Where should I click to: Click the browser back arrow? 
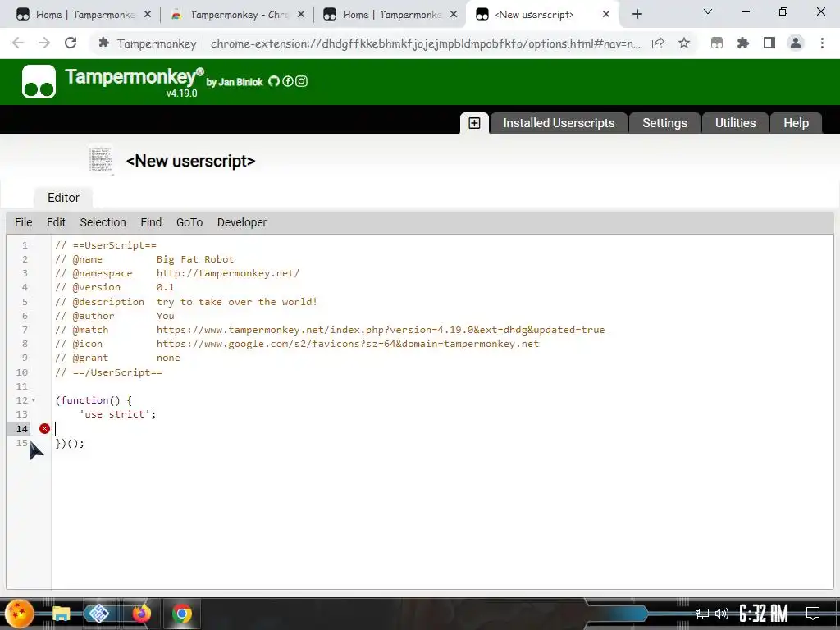[18, 43]
